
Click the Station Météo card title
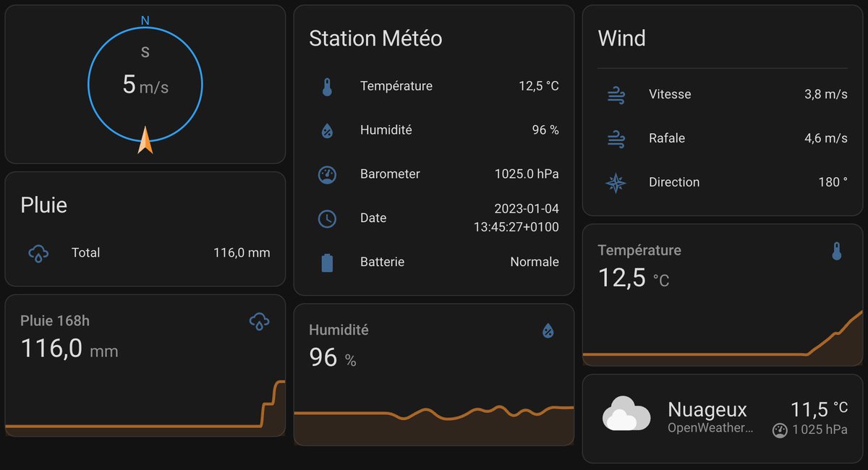tap(375, 38)
